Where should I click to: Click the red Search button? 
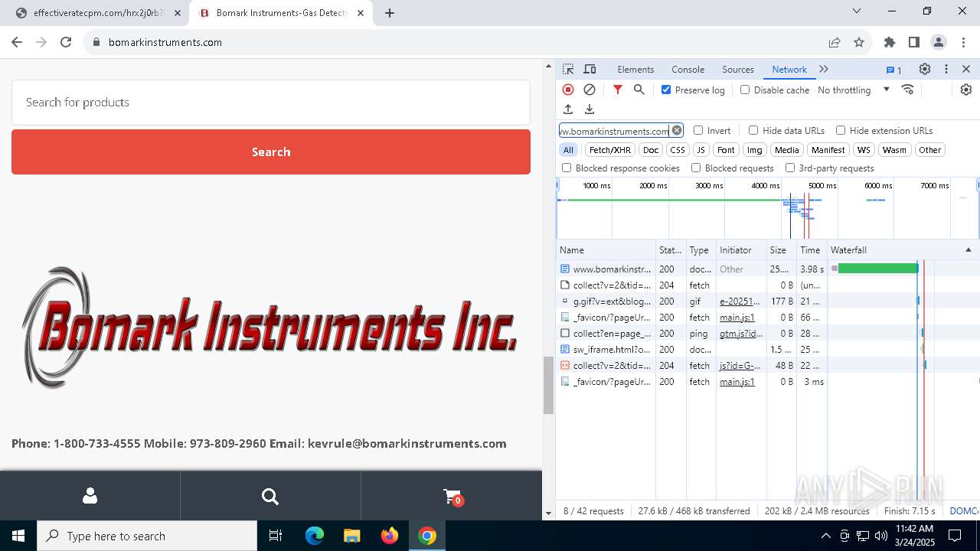271,152
